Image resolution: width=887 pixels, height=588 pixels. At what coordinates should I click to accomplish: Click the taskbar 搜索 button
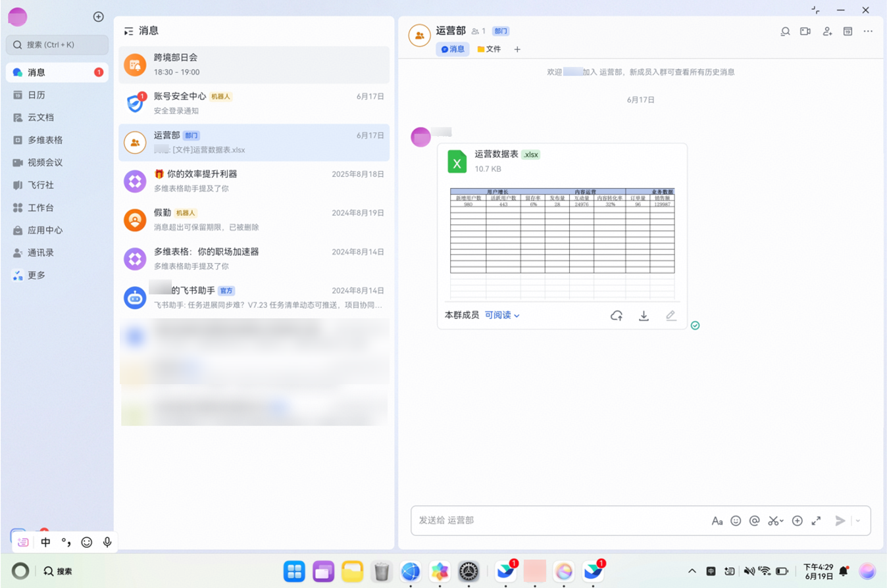click(x=58, y=572)
